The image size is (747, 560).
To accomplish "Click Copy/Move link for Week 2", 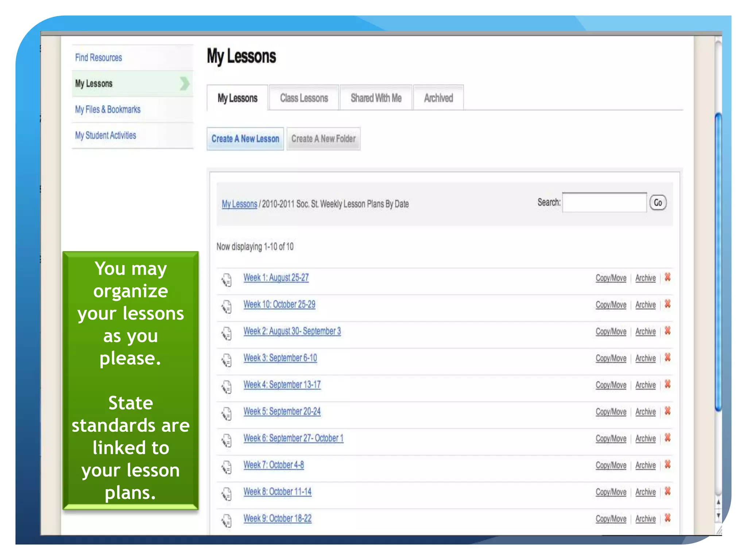I will (611, 331).
